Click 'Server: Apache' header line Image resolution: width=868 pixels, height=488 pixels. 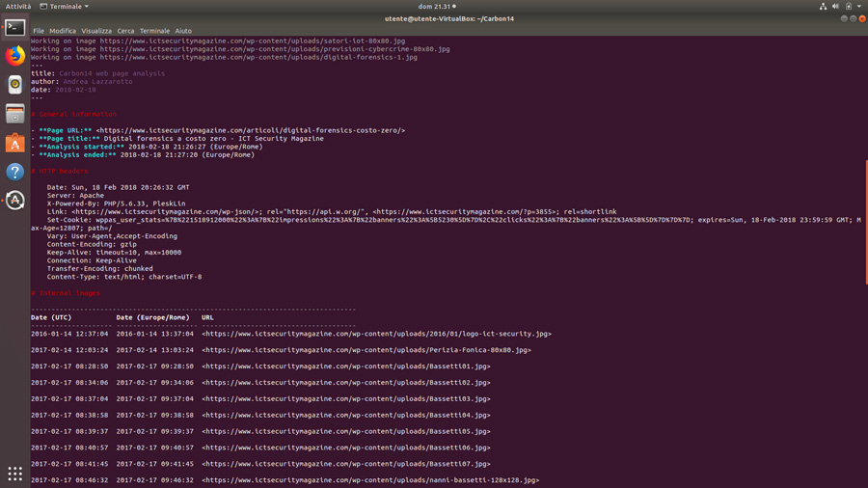(x=75, y=196)
